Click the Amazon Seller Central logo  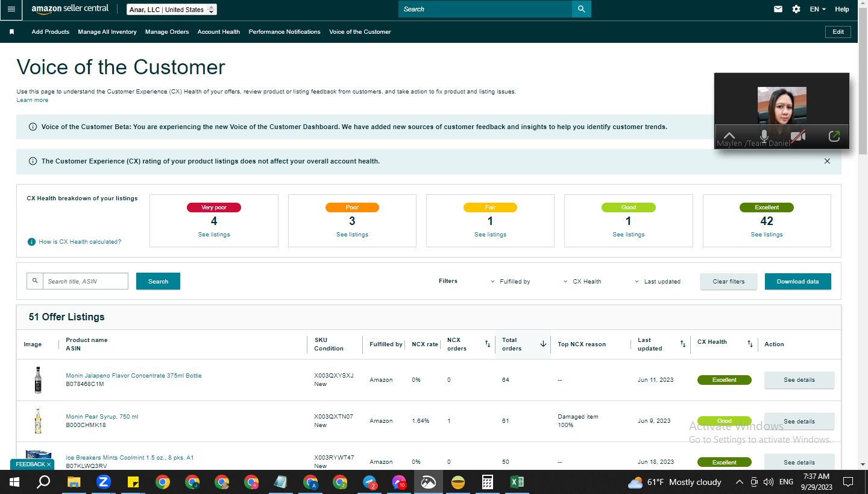click(x=70, y=9)
